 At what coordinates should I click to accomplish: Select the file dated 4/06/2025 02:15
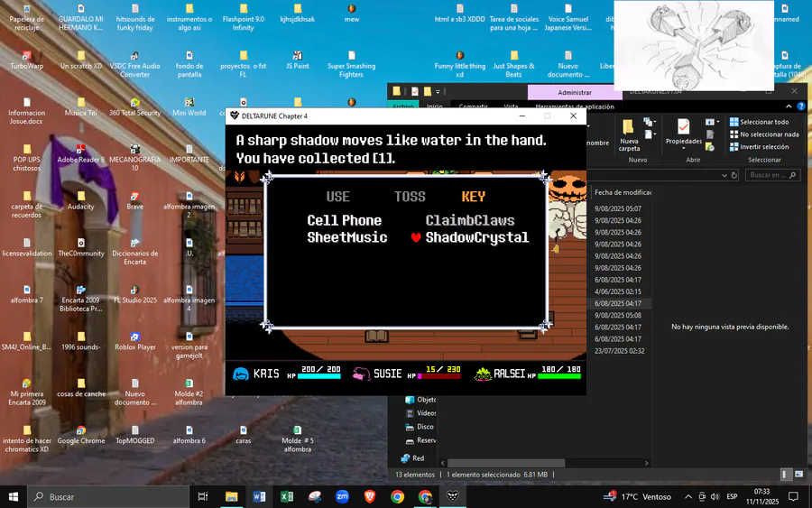pos(618,291)
